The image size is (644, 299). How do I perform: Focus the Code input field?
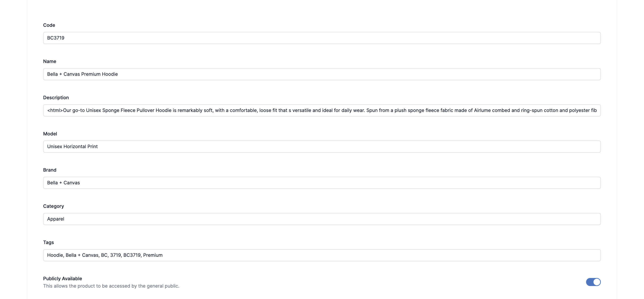(322, 38)
